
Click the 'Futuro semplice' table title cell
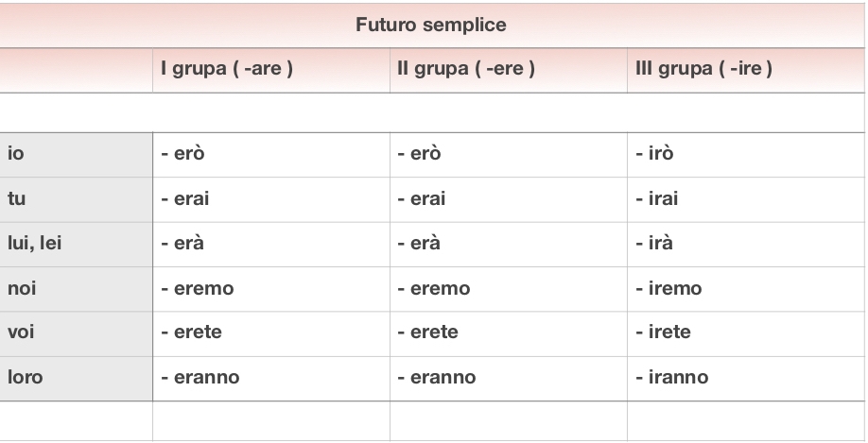[431, 26]
